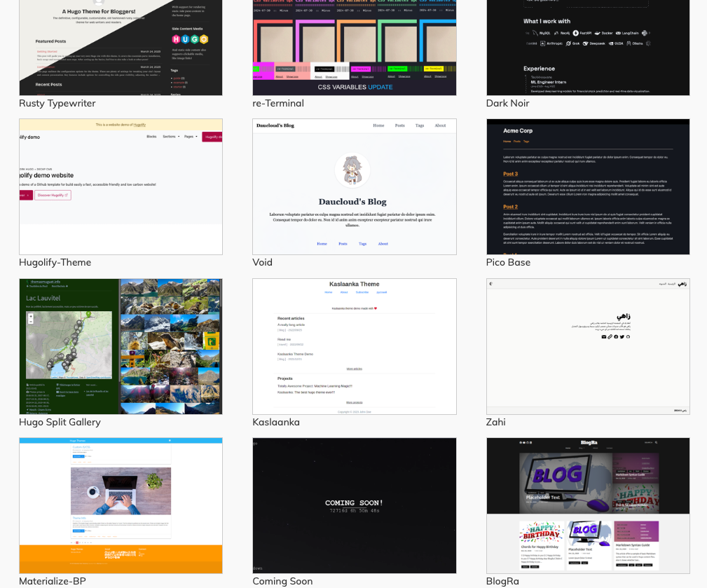
Task: Open the Hugolify-Theme preview thumbnail
Action: [x=121, y=186]
